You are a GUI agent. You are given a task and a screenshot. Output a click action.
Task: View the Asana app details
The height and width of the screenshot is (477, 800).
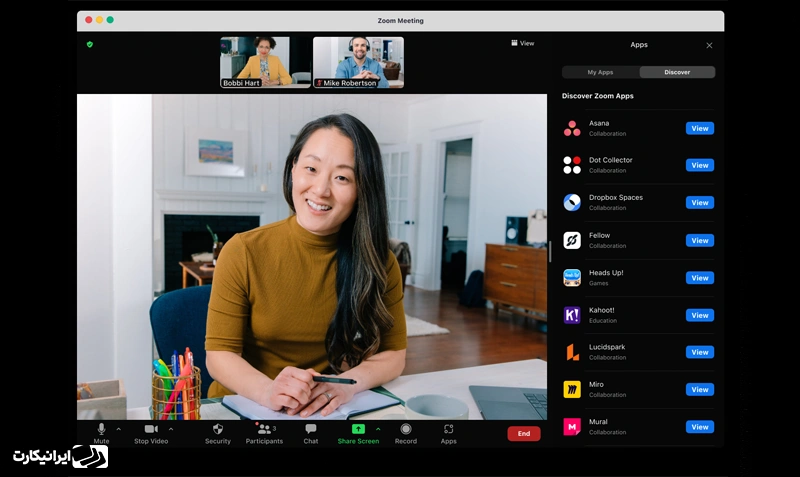point(699,129)
